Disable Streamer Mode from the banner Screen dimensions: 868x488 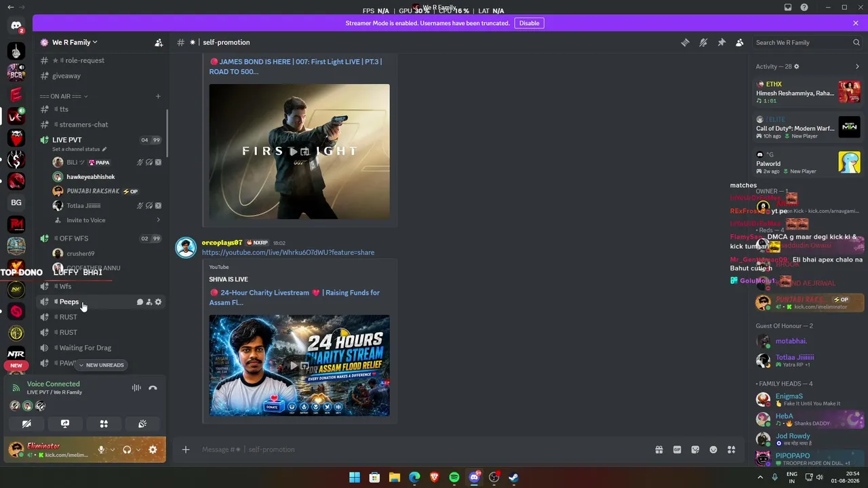point(529,23)
